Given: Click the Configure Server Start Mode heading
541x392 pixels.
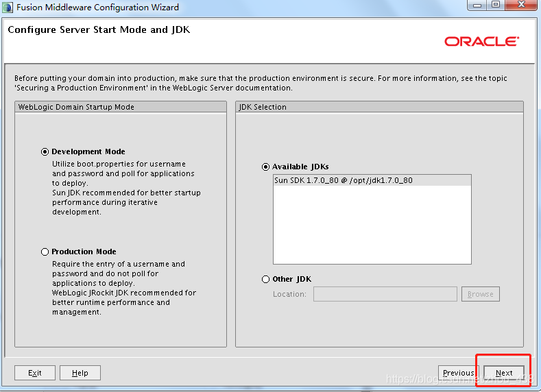Looking at the screenshot, I should [x=99, y=29].
